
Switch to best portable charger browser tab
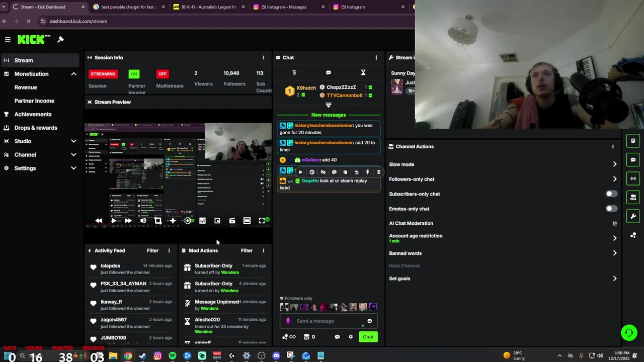129,7
